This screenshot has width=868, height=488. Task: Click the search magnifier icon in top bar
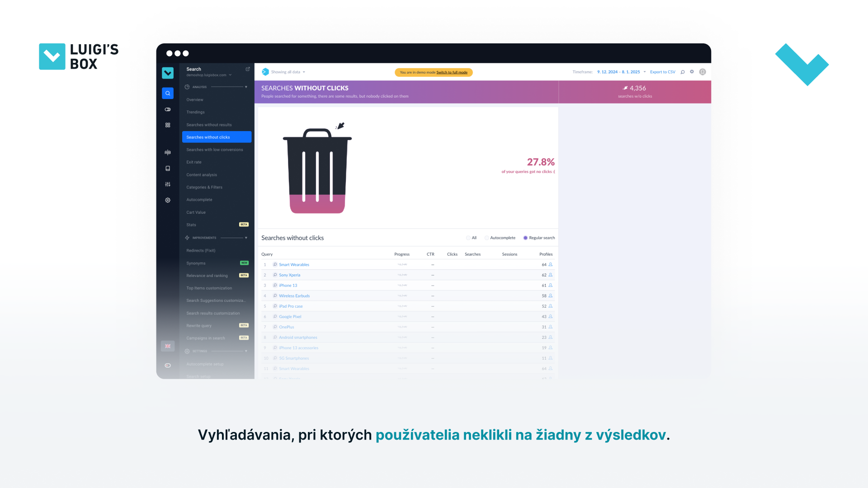pos(683,72)
